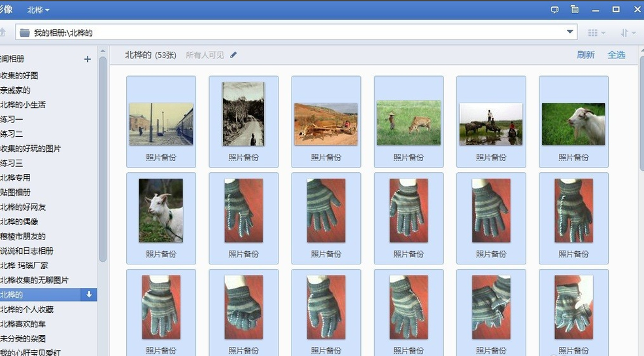Click the download arrow on 北桦的 album

click(89, 295)
